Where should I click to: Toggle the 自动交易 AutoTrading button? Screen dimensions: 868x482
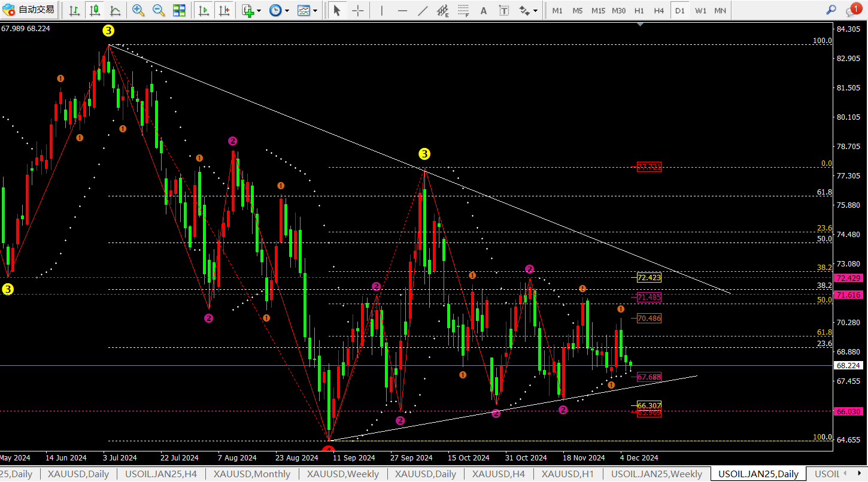tap(29, 10)
